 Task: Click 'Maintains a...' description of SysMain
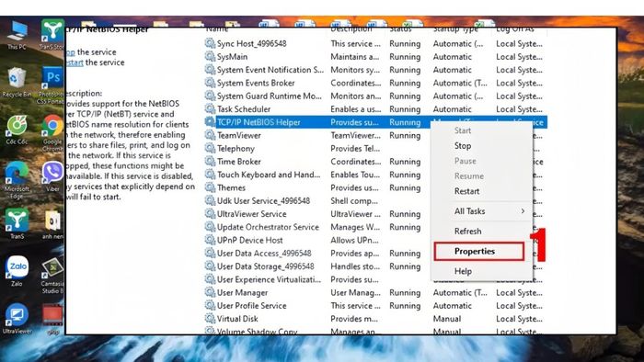(x=355, y=57)
